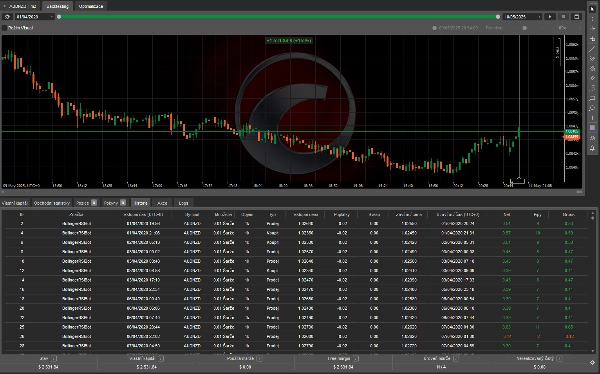Click the tool icon directly below the crosshair tool
The width and height of the screenshot is (600, 374).
[x=592, y=39]
